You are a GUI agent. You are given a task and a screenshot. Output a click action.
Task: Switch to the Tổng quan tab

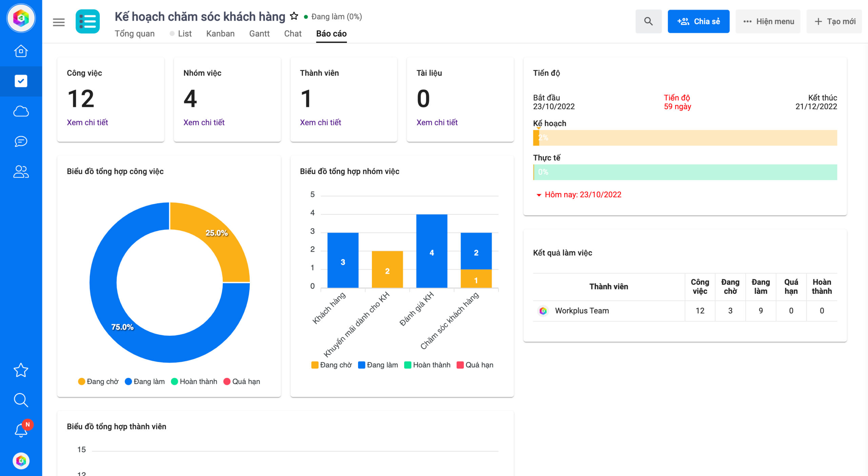tap(135, 34)
